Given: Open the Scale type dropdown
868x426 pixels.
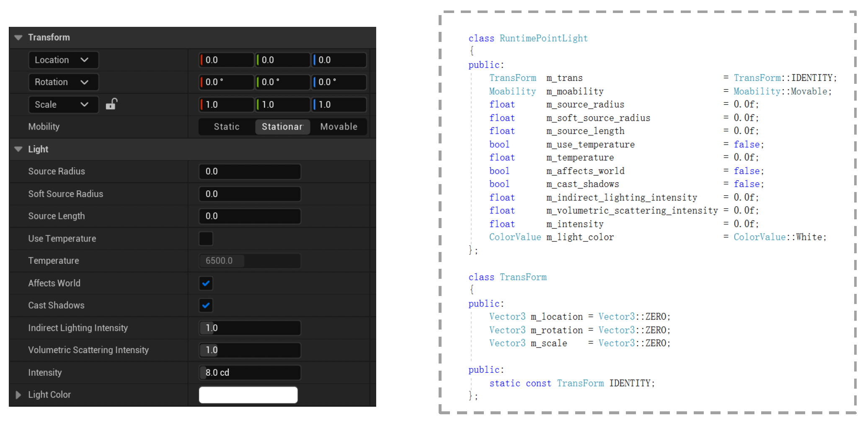Looking at the screenshot, I should pos(63,104).
